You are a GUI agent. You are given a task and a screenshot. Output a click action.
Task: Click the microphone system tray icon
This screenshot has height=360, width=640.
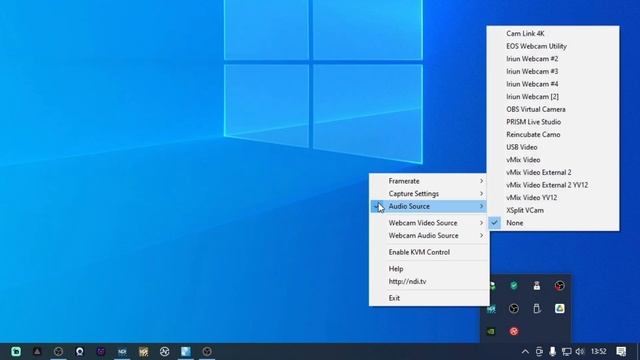(x=553, y=351)
